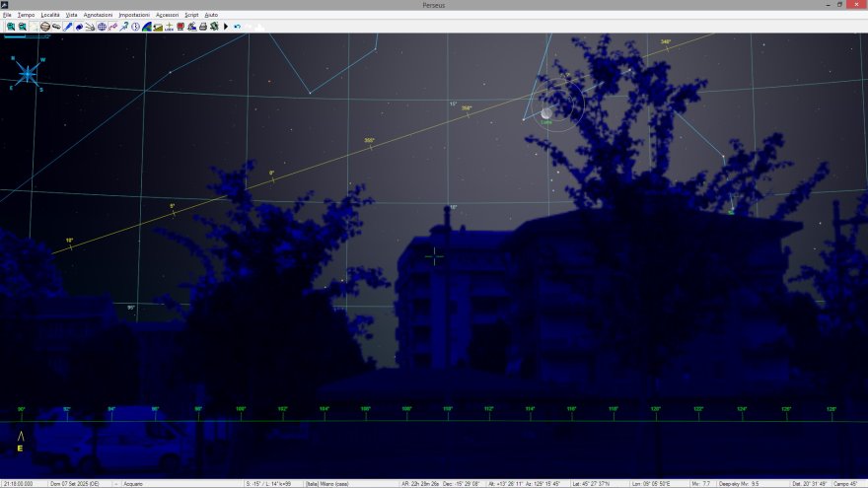Click the galaxy deep-sky toolbar icon
868x488 pixels.
click(x=56, y=27)
